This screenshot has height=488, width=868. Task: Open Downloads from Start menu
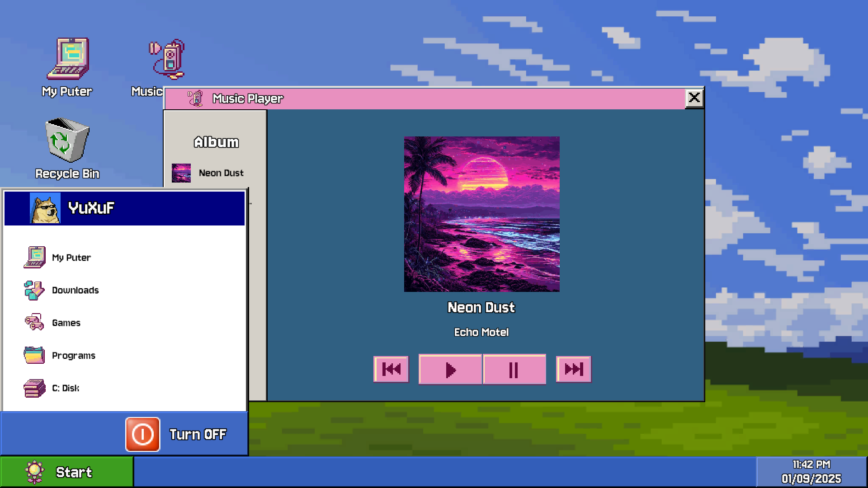pos(75,290)
